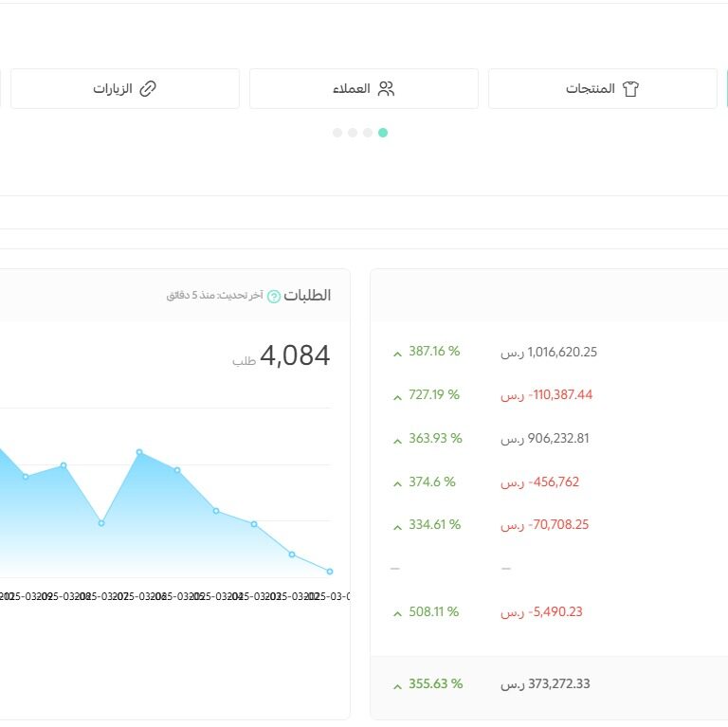This screenshot has height=727, width=728.
Task: Click the 355.63 % change figure
Action: click(435, 684)
